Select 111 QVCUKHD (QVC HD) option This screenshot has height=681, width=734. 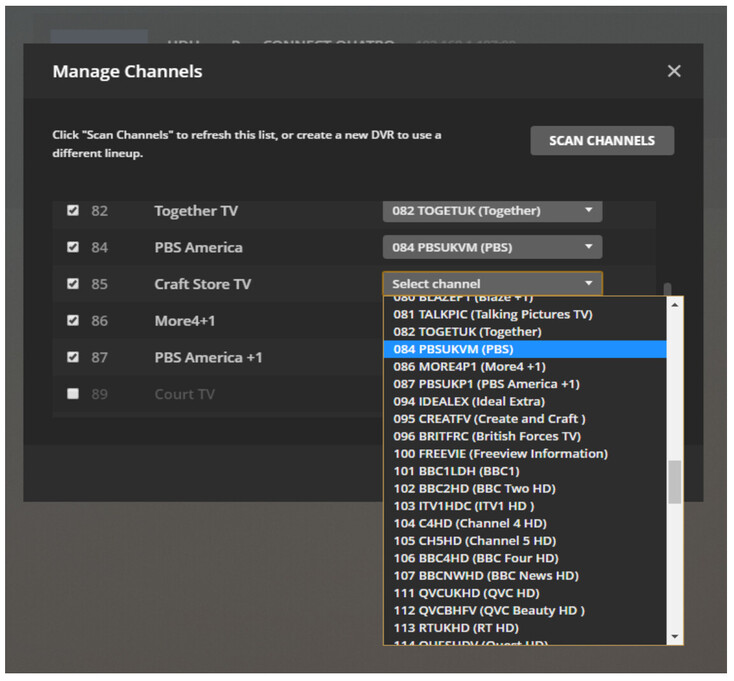click(524, 593)
